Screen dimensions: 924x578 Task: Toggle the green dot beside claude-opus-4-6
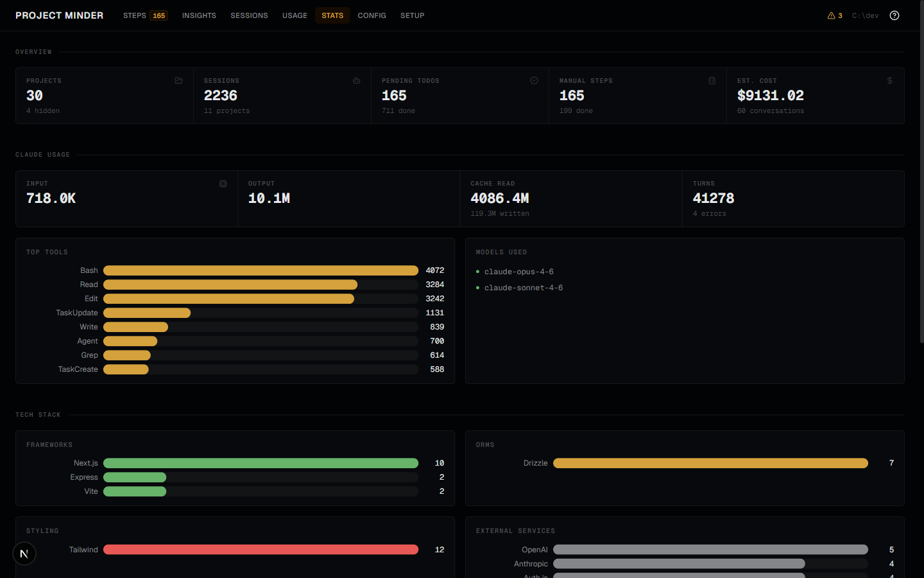477,271
